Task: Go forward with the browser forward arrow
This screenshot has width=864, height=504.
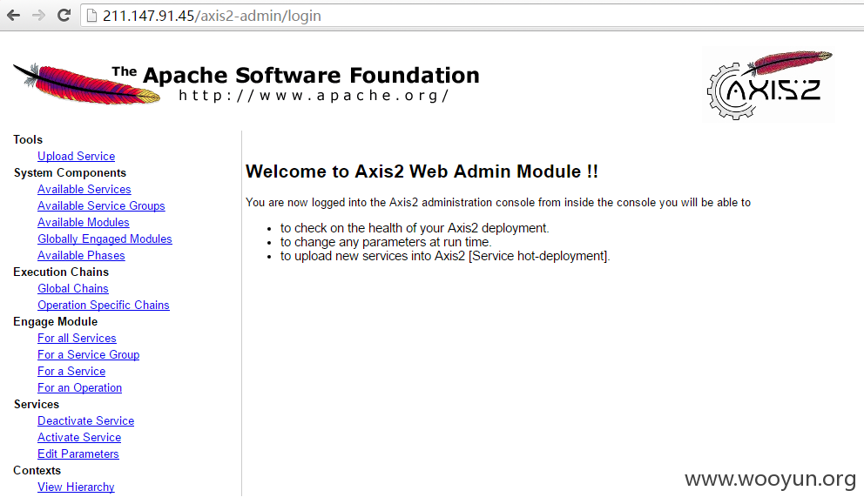Action: tap(38, 16)
